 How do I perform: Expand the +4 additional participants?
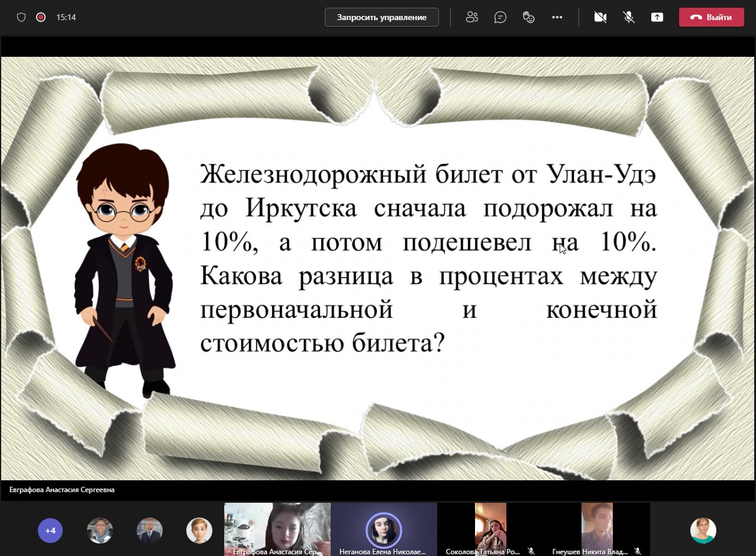(50, 531)
